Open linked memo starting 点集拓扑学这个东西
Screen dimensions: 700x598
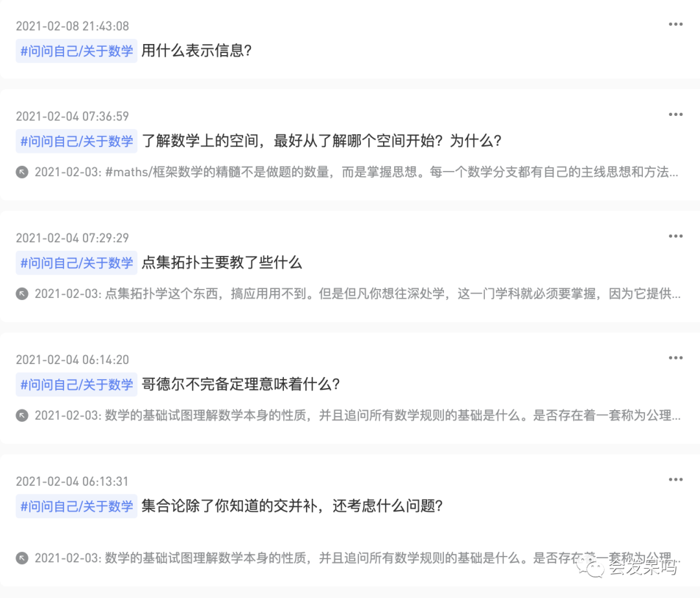point(358,293)
